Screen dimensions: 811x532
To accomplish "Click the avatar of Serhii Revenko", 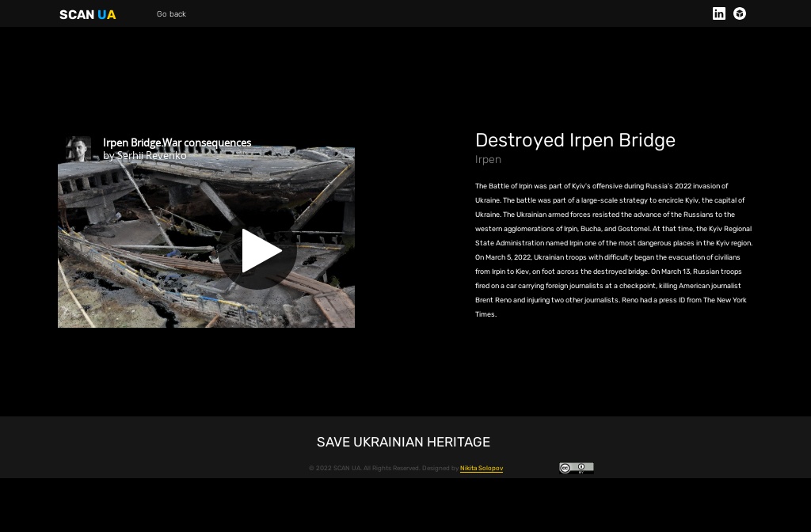I will click(78, 149).
